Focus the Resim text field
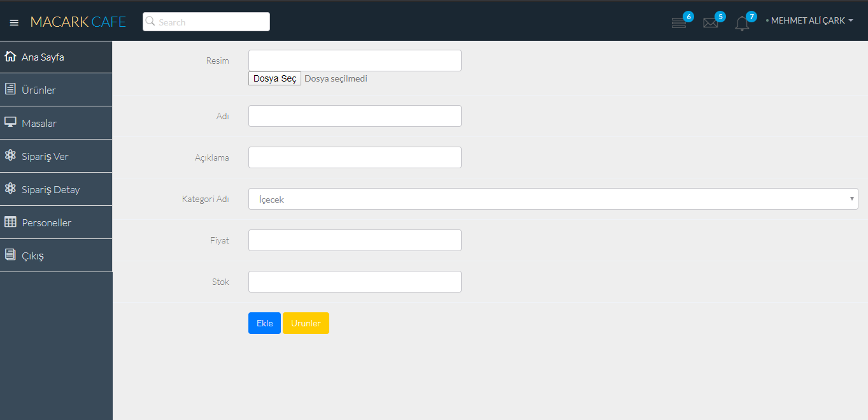Viewport: 868px width, 420px height. point(355,61)
